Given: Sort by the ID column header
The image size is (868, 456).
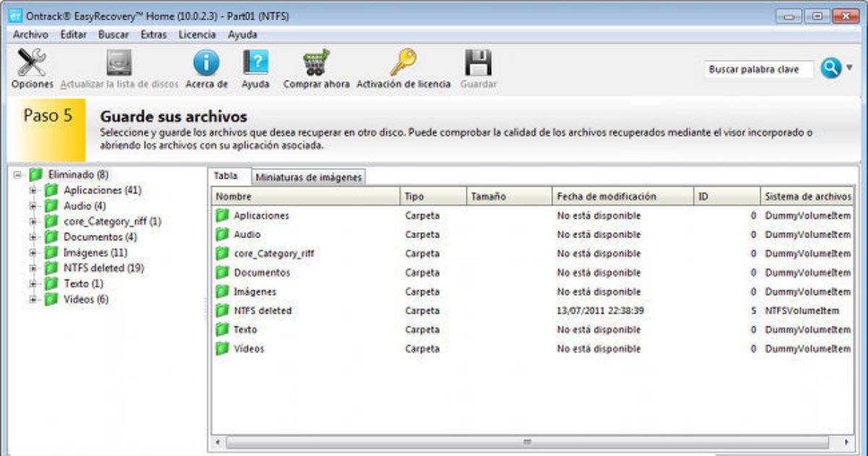Looking at the screenshot, I should click(727, 196).
